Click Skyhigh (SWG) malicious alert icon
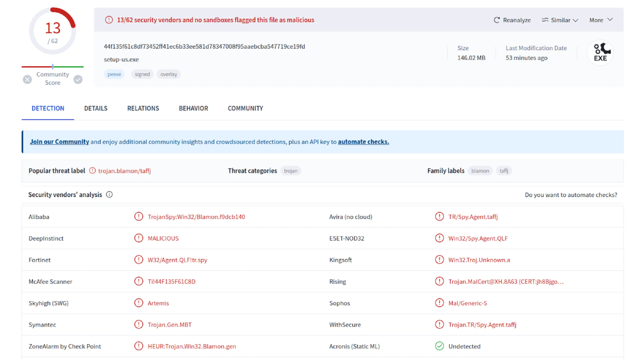The image size is (644, 361). (138, 303)
